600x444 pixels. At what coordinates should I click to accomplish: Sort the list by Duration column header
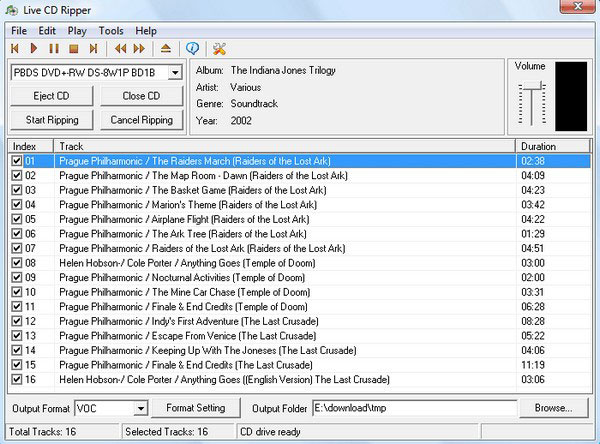[552, 146]
